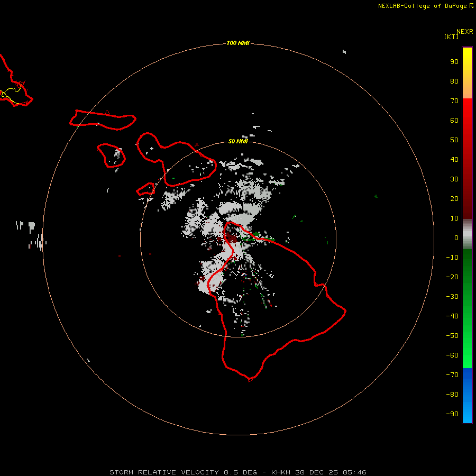476x476 pixels.
Task: Click the -30 value on velocity scale
Action: 452,297
